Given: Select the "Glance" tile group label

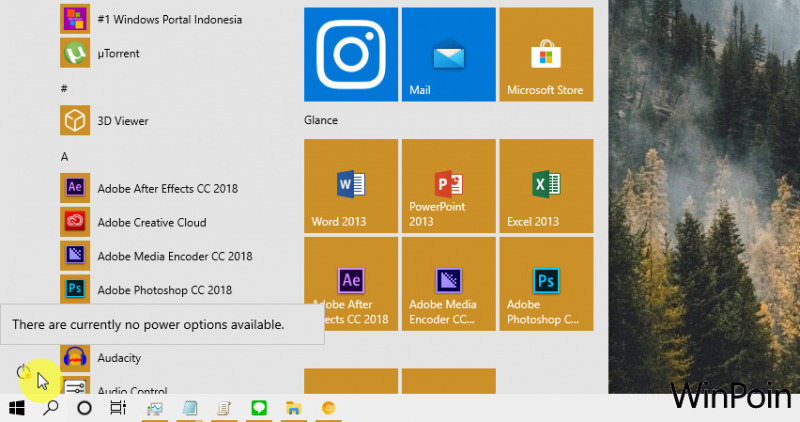Looking at the screenshot, I should 321,120.
